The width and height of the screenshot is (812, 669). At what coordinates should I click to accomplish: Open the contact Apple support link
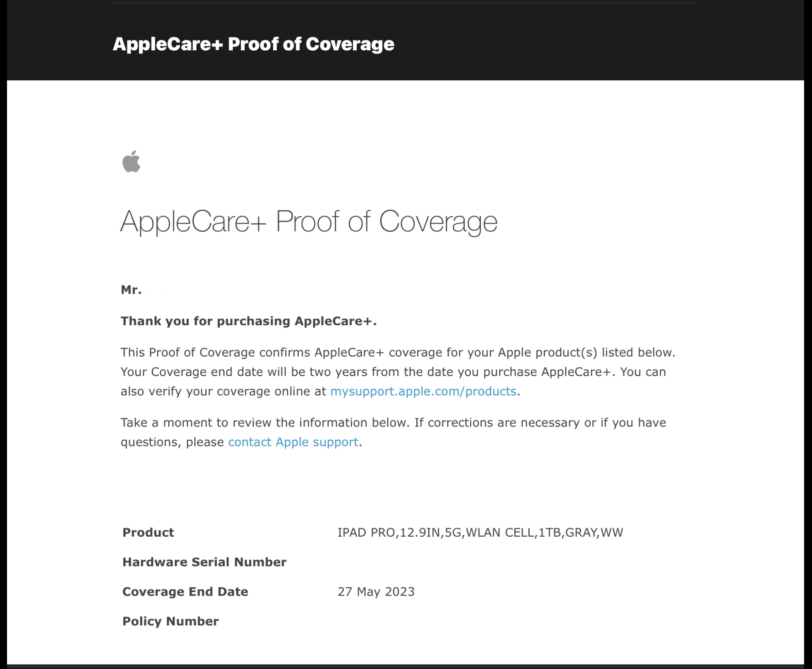[x=293, y=442]
